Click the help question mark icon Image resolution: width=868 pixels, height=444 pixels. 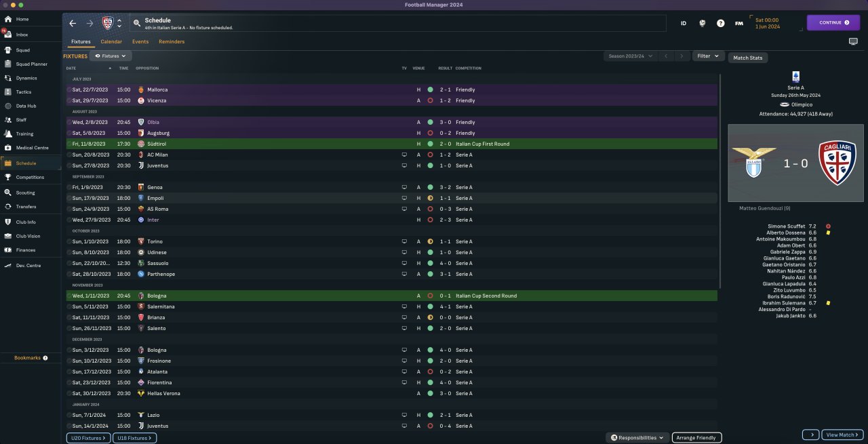pyautogui.click(x=721, y=23)
